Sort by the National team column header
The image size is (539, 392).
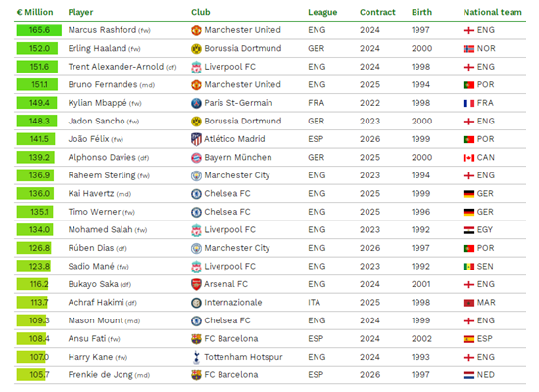point(492,12)
